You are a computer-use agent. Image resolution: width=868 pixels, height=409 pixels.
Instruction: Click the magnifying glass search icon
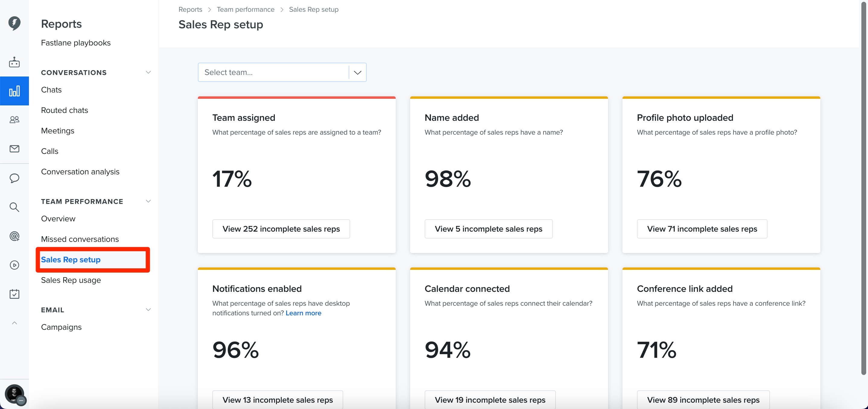click(x=14, y=207)
